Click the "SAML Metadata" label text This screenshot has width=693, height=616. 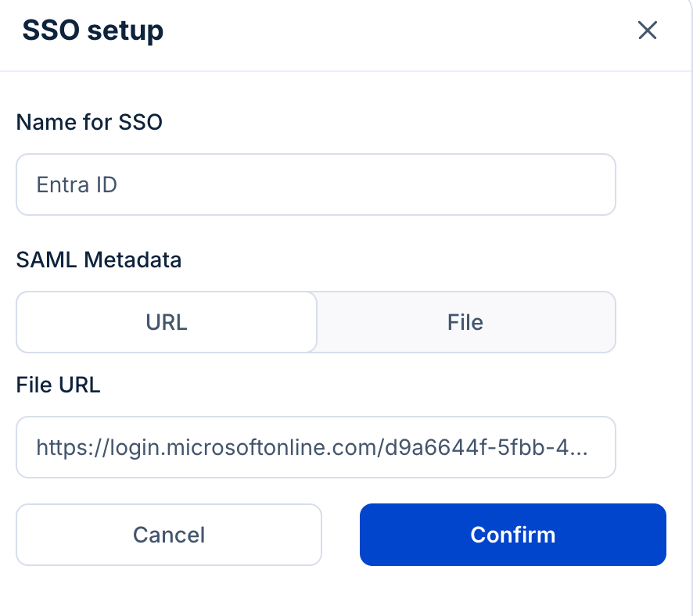[99, 260]
